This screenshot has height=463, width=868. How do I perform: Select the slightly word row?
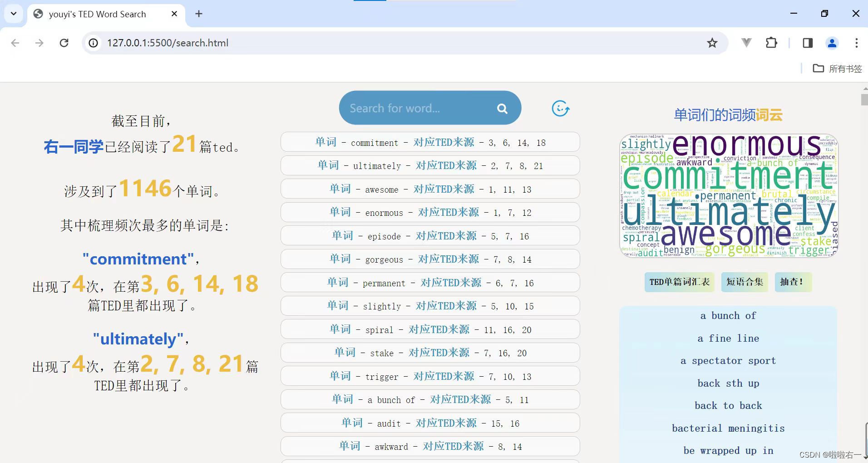point(430,306)
